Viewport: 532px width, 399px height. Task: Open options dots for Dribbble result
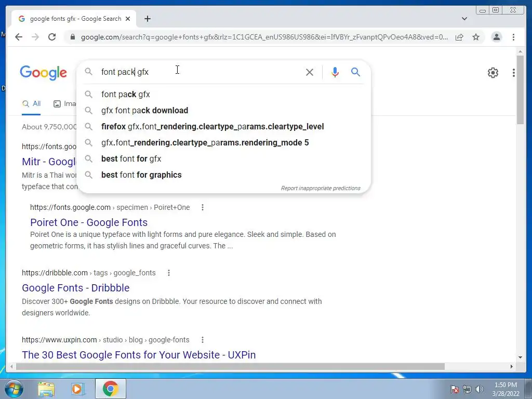(169, 273)
